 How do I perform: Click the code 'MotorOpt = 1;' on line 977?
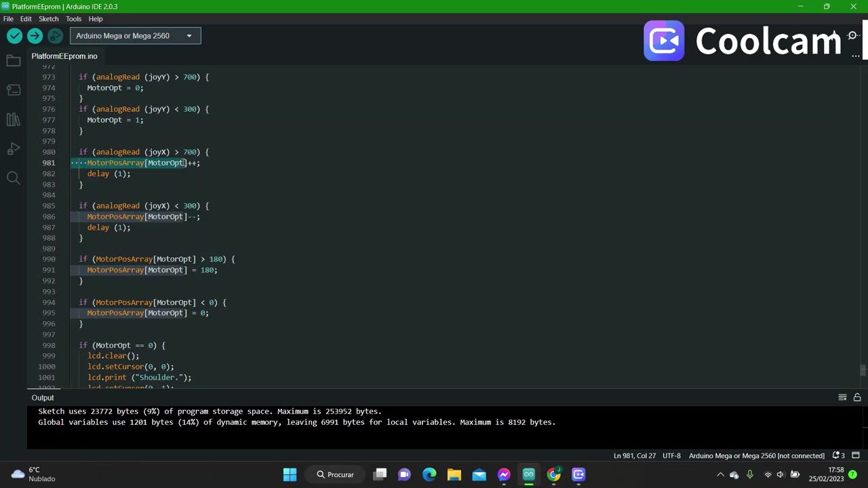(x=115, y=120)
